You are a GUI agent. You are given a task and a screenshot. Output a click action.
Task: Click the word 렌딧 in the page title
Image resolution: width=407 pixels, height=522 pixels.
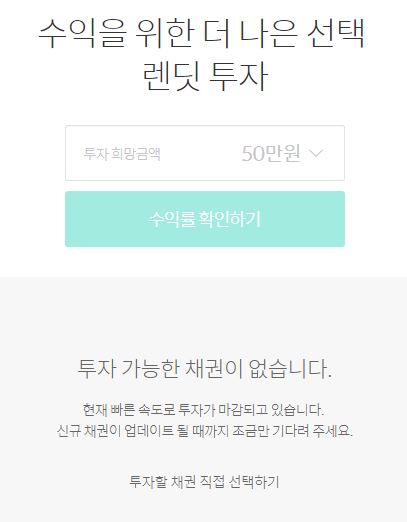pos(171,76)
